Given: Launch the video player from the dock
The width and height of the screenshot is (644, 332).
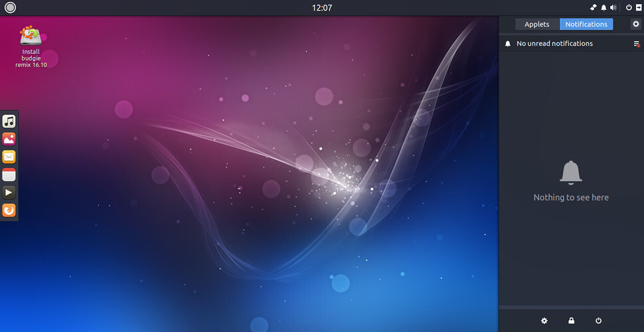Looking at the screenshot, I should point(9,193).
